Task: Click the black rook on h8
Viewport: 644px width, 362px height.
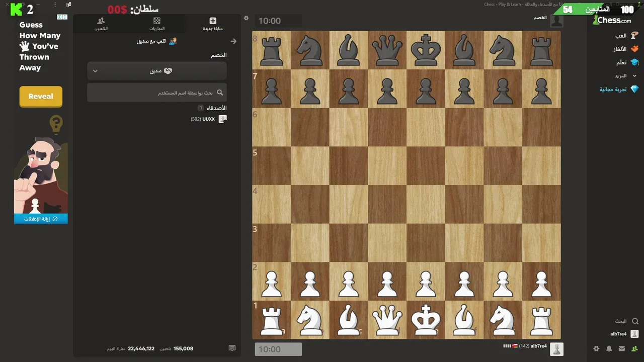Action: point(541,50)
